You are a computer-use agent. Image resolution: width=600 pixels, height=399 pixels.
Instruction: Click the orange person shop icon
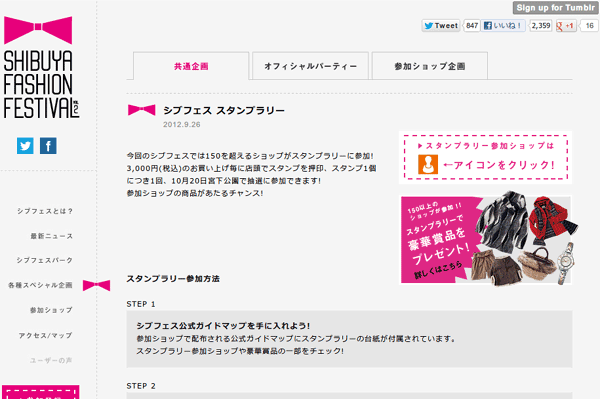(x=428, y=164)
